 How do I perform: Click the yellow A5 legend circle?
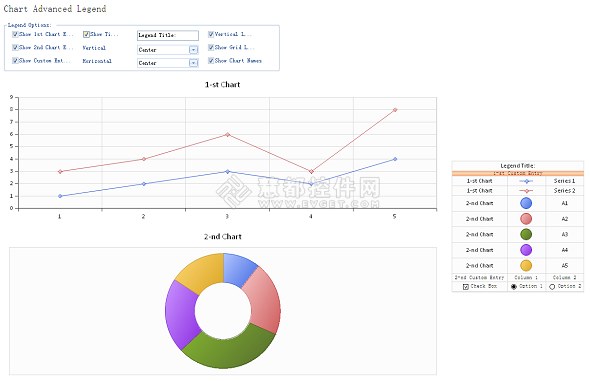(526, 266)
